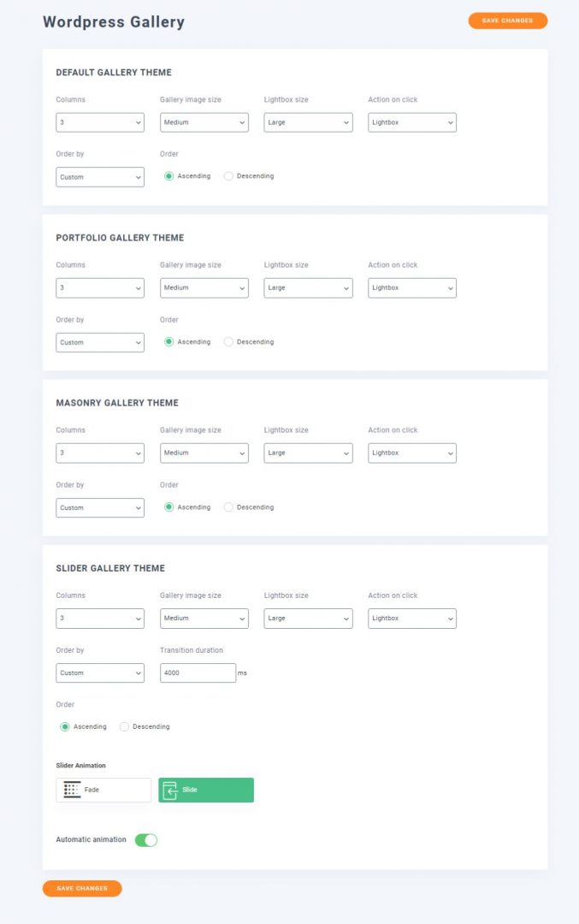Click the top Save Changes button
The height and width of the screenshot is (924, 579).
coord(508,21)
